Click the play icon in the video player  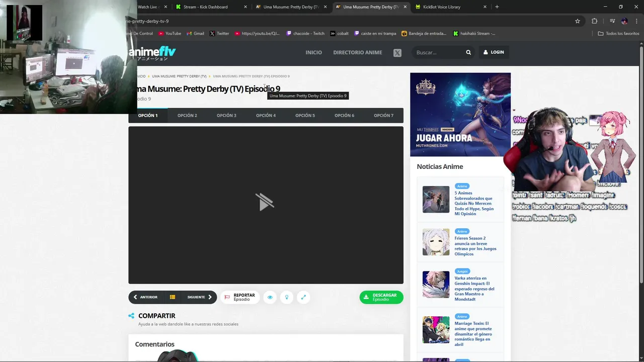tap(265, 202)
